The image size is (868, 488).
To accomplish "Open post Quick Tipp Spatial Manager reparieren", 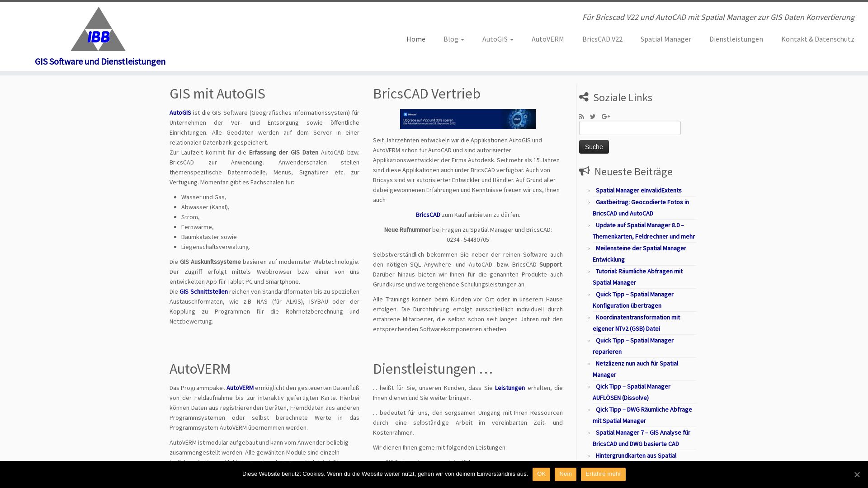I will click(x=633, y=346).
